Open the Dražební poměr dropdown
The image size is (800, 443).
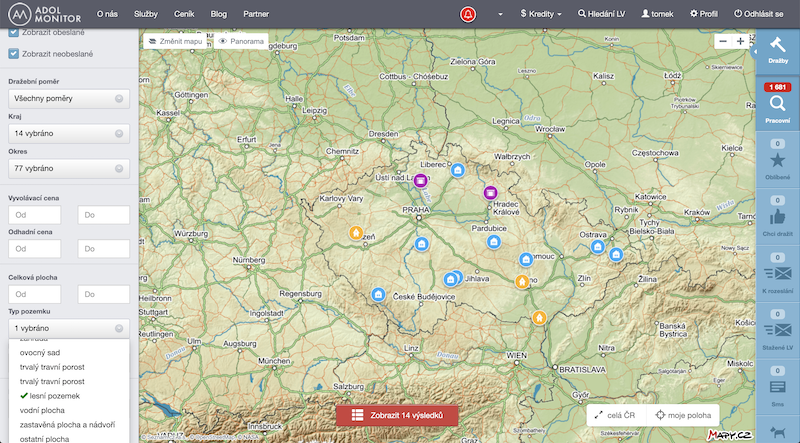point(69,99)
